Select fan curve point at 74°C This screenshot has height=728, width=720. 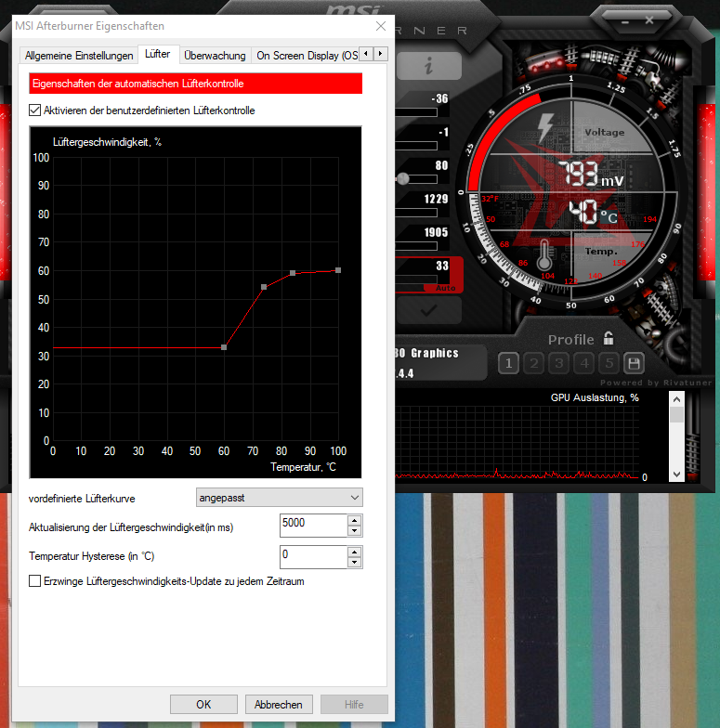pos(264,287)
